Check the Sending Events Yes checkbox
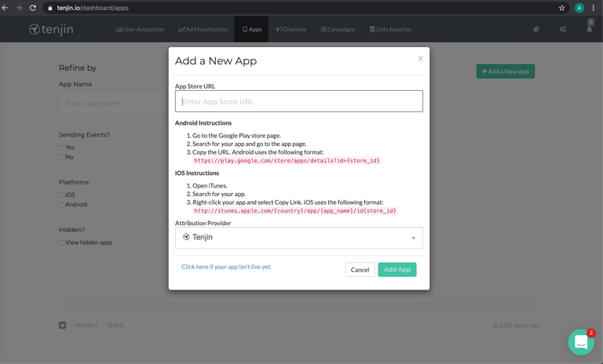The height and width of the screenshot is (364, 603). point(61,147)
